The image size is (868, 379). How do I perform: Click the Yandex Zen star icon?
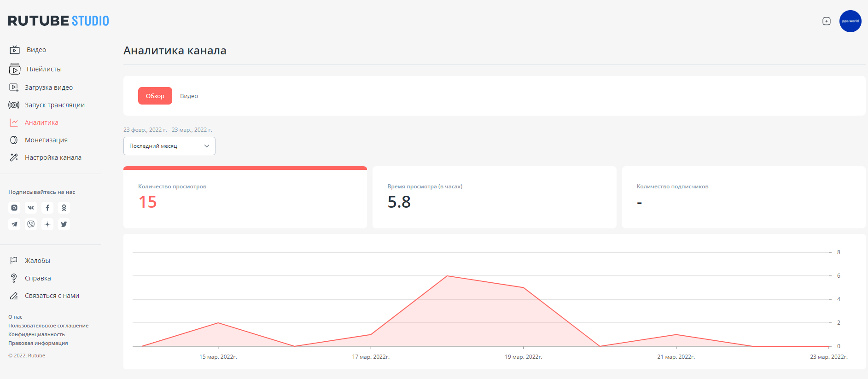pyautogui.click(x=47, y=224)
